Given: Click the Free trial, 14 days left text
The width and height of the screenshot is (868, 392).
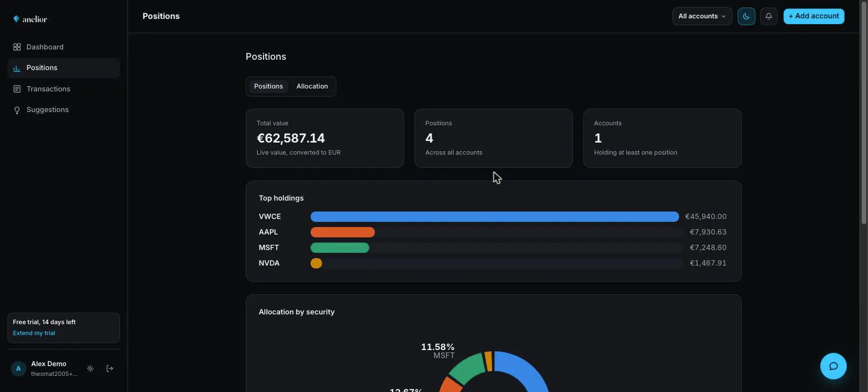Looking at the screenshot, I should (44, 322).
